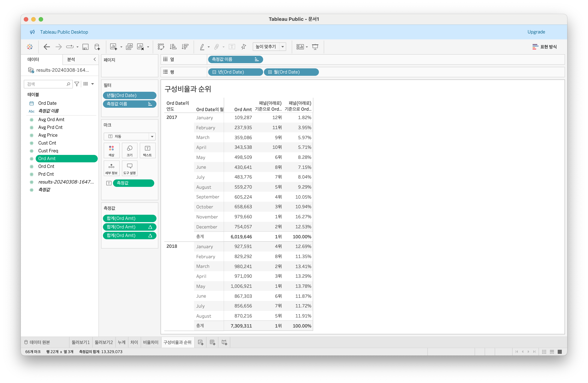
Task: Sort ascending using toolbar icon
Action: (x=173, y=47)
